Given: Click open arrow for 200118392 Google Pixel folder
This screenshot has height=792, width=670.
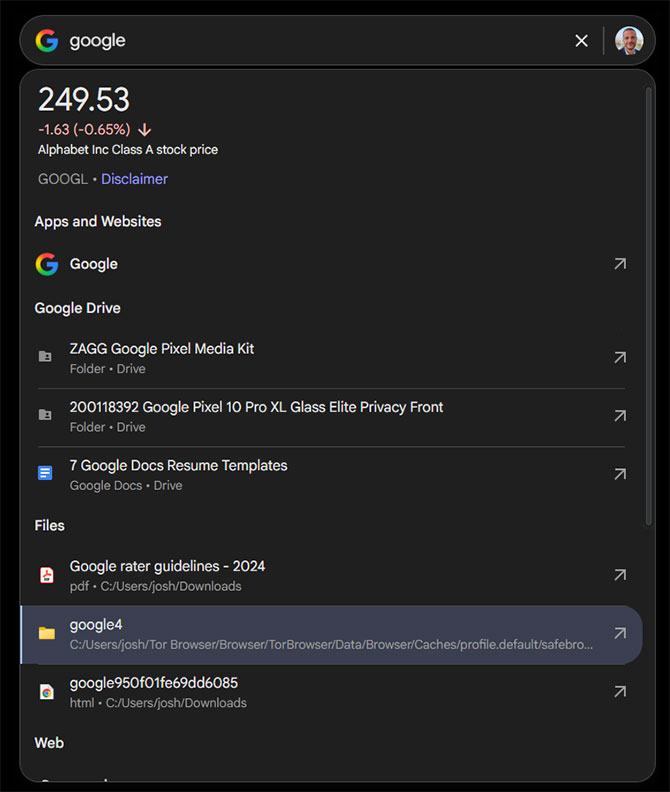Looking at the screenshot, I should coord(620,416).
